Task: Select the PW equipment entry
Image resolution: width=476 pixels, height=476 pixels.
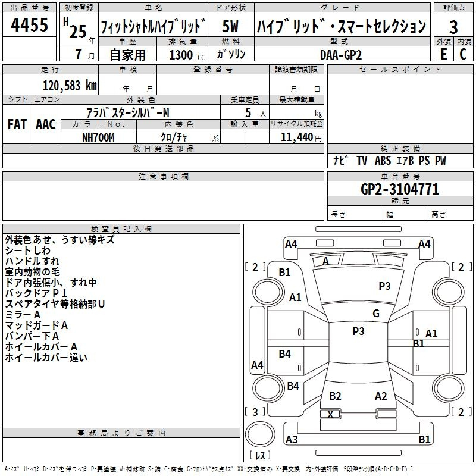Action: click(x=440, y=160)
